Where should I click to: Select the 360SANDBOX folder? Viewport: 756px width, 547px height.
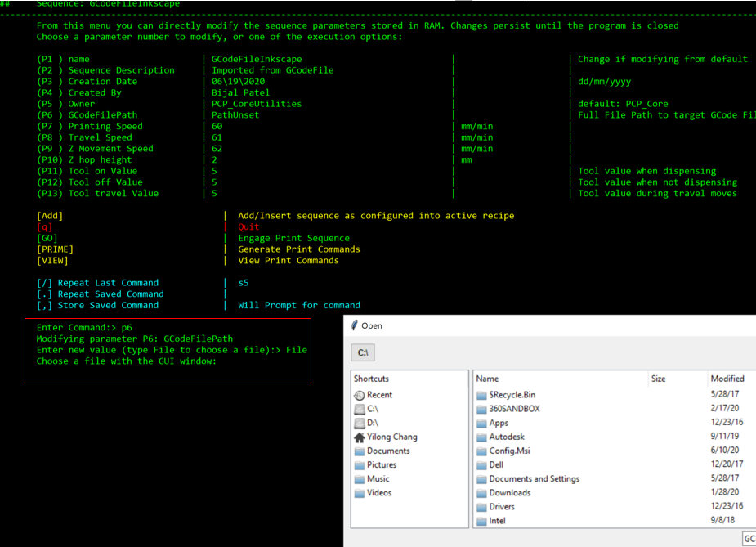[x=514, y=409]
